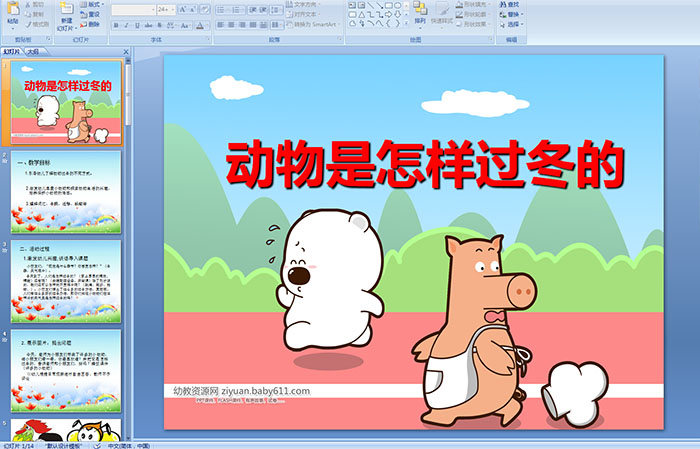Switch to the Outline (大纲) tab
The height and width of the screenshot is (449, 700).
point(33,51)
